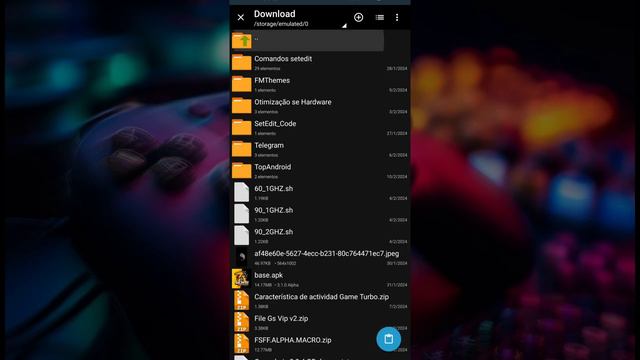Screen dimensions: 640x360
Task: Click ZIP icon of FSFF.ALPHA.MACRO.zip
Action: [242, 344]
